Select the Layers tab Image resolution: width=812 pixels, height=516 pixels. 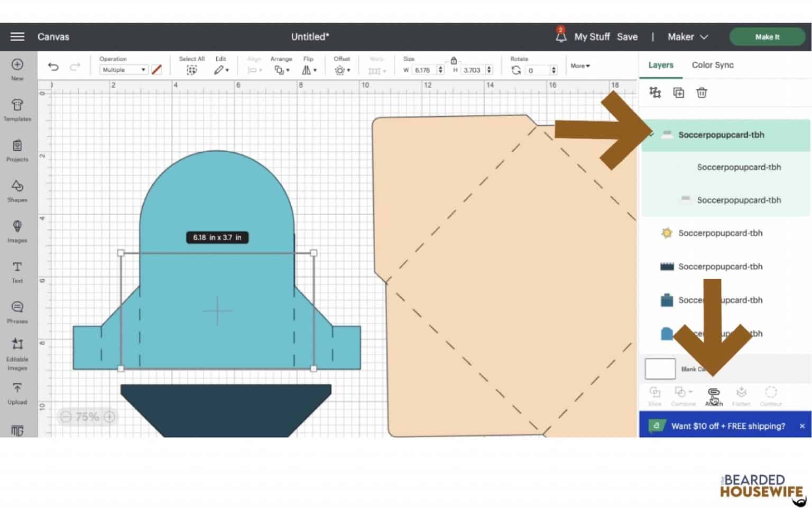[x=661, y=65]
